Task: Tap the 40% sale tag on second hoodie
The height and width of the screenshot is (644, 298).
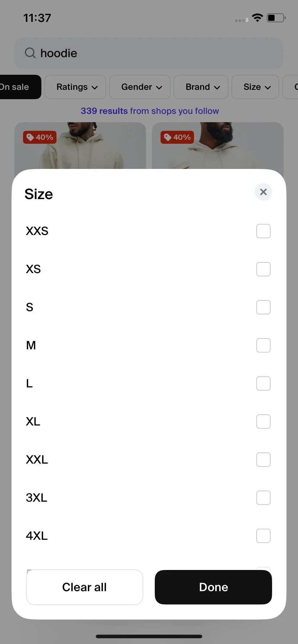Action: coord(177,137)
